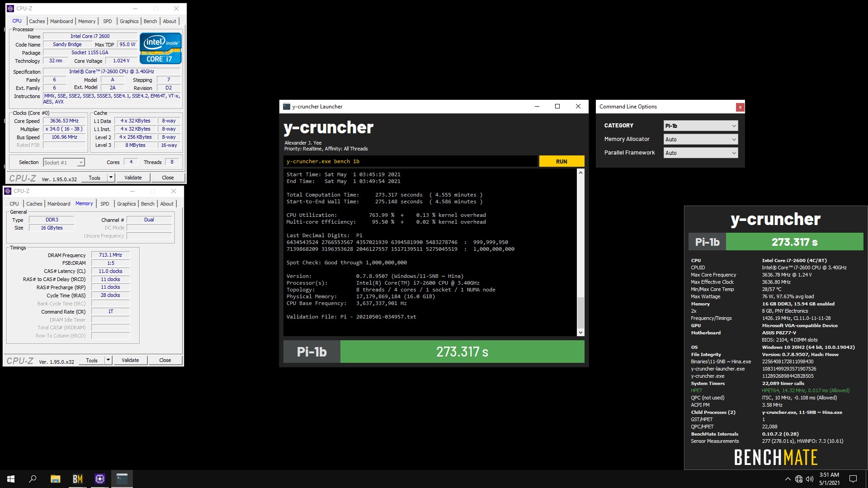
Task: Click Total Computation Time line
Action: coord(384,195)
